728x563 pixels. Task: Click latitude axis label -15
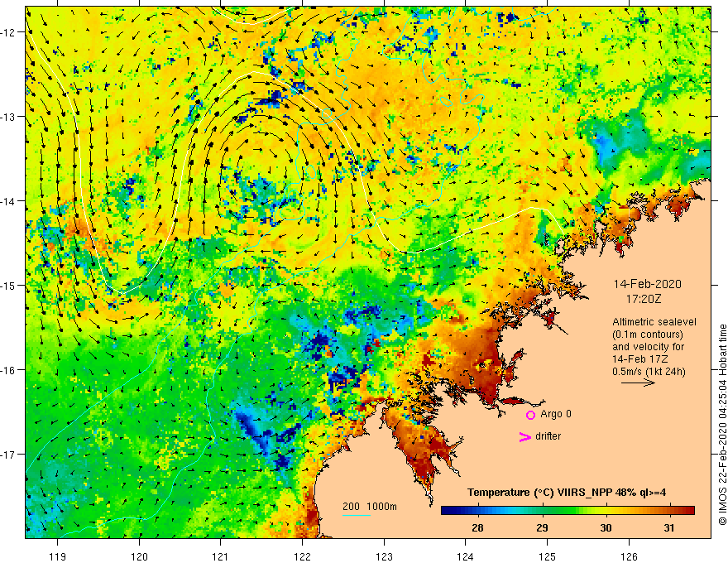pos(8,286)
